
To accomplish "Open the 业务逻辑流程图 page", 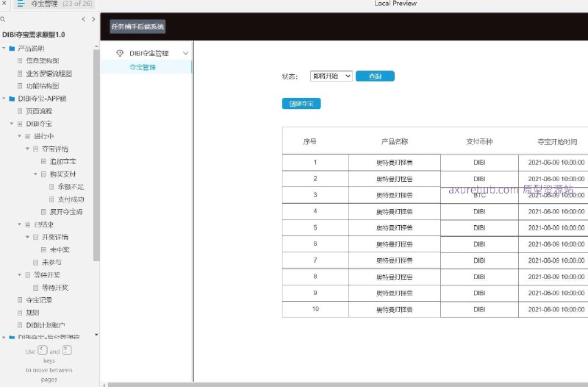I will click(49, 74).
